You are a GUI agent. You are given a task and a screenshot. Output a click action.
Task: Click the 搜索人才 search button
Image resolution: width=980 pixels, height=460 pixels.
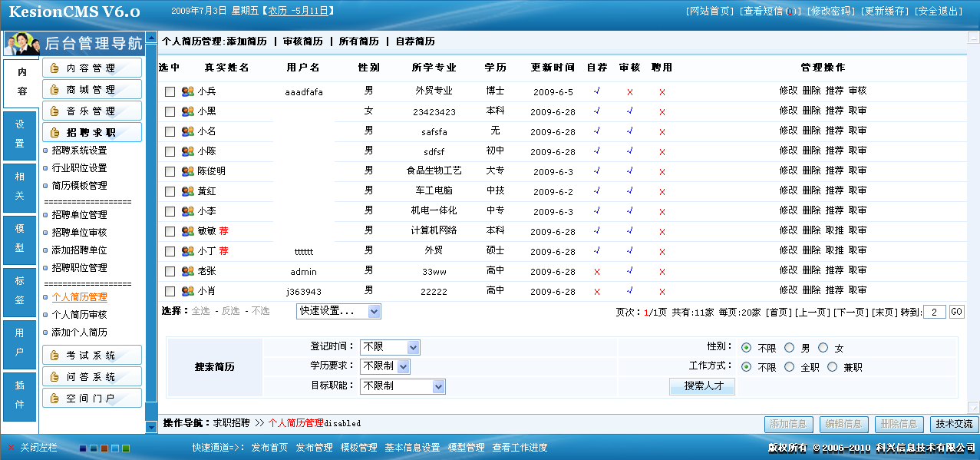701,386
